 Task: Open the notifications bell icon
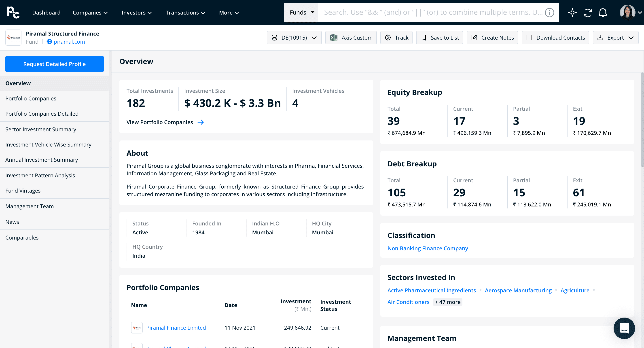click(603, 13)
